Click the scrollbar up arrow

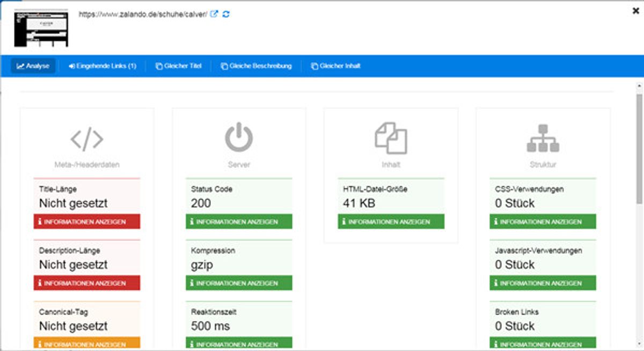pyautogui.click(x=639, y=86)
